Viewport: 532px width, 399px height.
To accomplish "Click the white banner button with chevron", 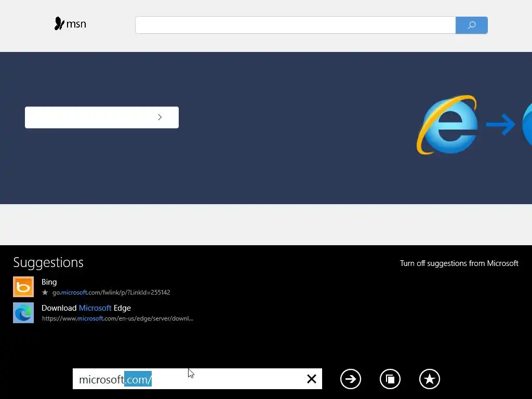I will (102, 117).
